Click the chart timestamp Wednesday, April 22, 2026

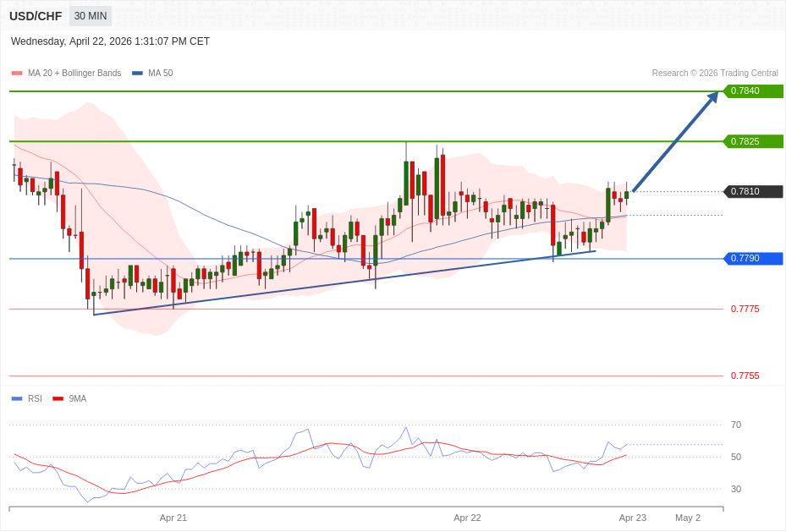(x=110, y=41)
